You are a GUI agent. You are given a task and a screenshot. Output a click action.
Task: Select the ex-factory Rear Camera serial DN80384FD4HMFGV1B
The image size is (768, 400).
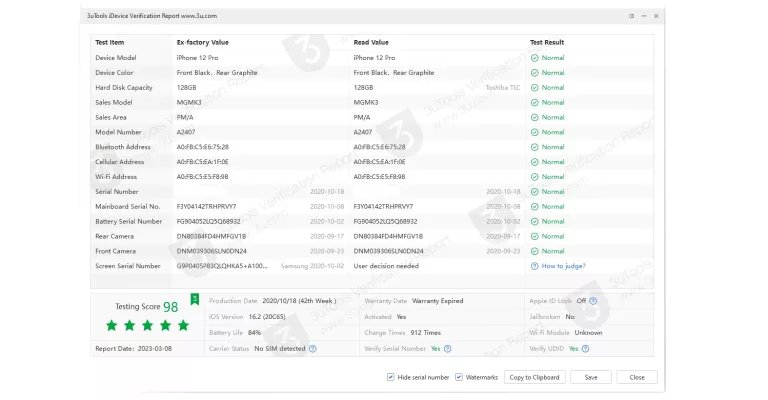tap(211, 236)
